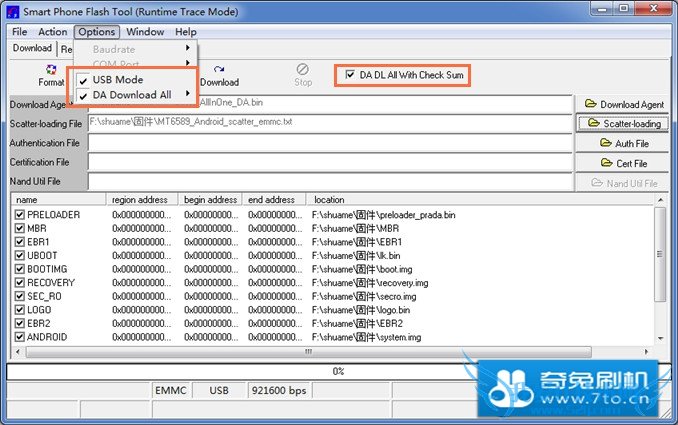This screenshot has height=425, width=678.
Task: Open folder icon on Cert File button
Action: 607,163
